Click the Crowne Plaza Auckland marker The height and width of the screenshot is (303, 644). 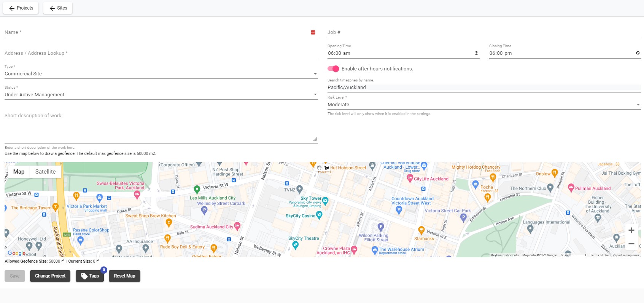354,250
